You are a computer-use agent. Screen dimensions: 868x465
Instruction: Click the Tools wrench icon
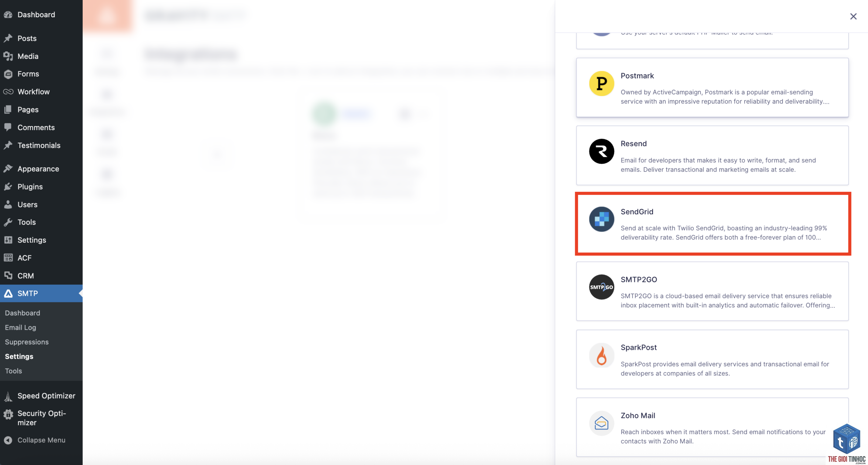tap(8, 222)
